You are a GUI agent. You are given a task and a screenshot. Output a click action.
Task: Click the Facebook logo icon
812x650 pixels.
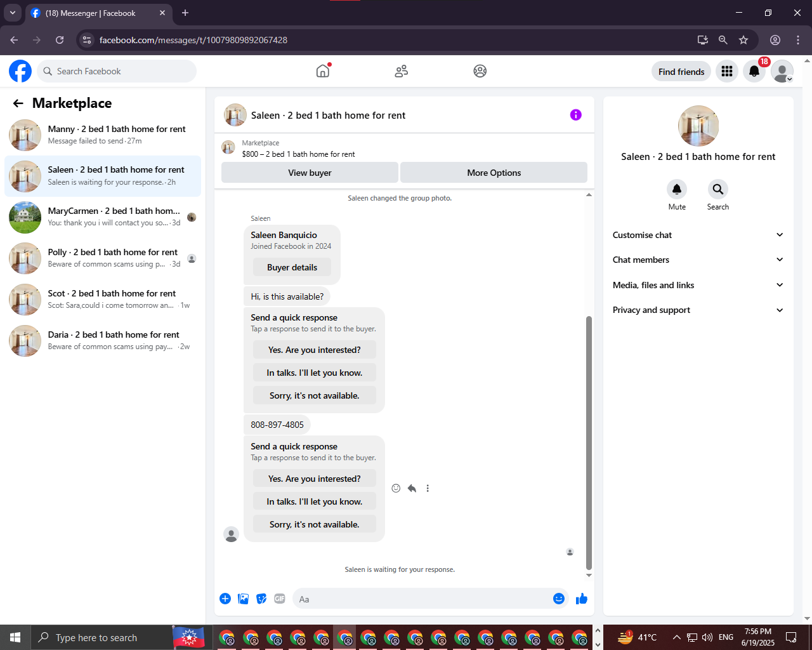20,71
